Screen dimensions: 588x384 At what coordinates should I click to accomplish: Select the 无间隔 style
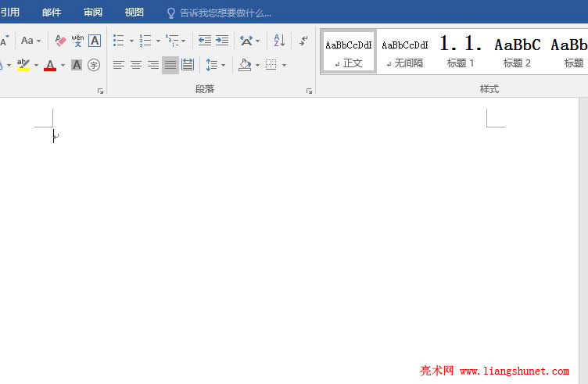(404, 52)
